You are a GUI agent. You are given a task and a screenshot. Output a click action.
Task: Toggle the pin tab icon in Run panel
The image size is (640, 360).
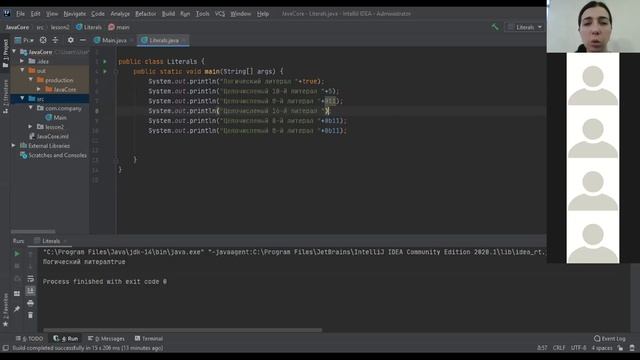pyautogui.click(x=17, y=309)
